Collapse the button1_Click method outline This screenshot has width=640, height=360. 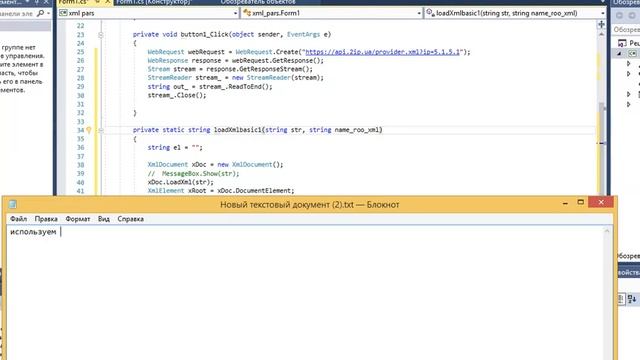click(x=100, y=35)
